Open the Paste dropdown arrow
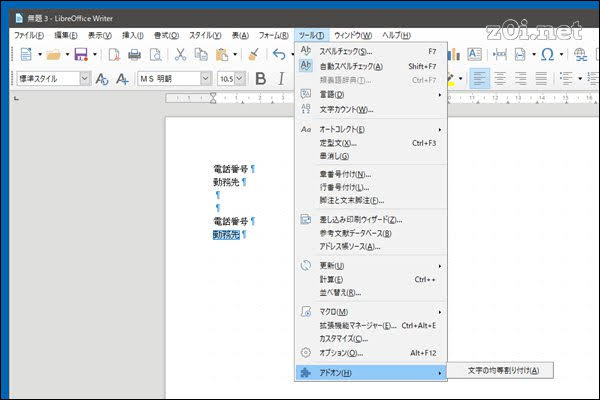Screen dimensions: 600x400 (235, 54)
